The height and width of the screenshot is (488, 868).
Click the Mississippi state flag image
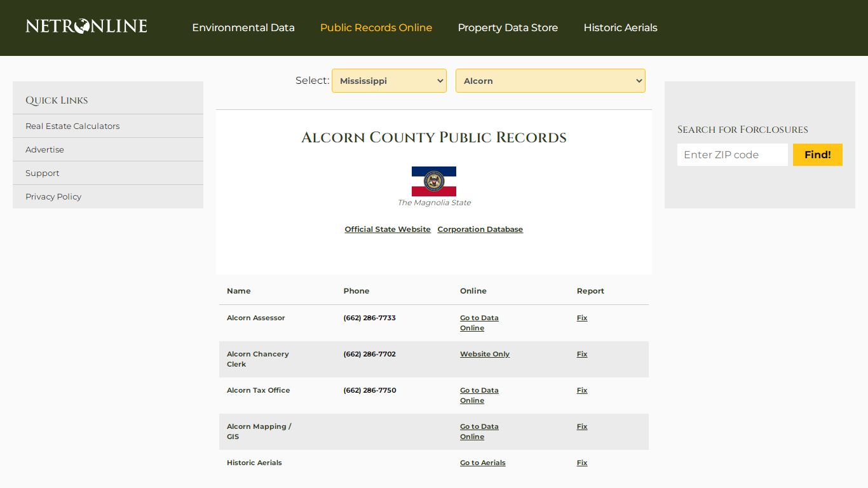tap(434, 181)
